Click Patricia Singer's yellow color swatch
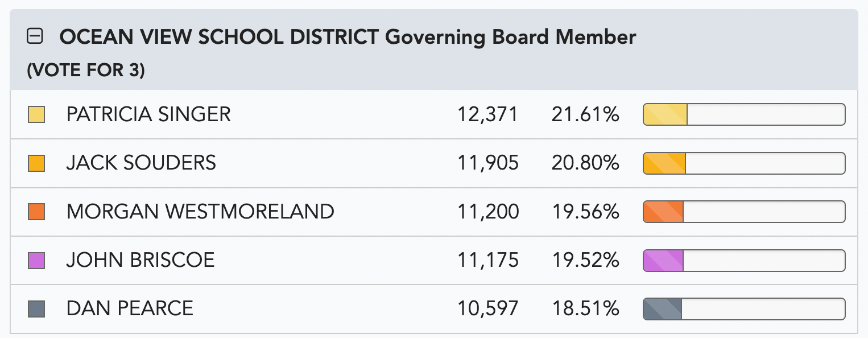Screen dimensions: 868x338 pyautogui.click(x=36, y=114)
